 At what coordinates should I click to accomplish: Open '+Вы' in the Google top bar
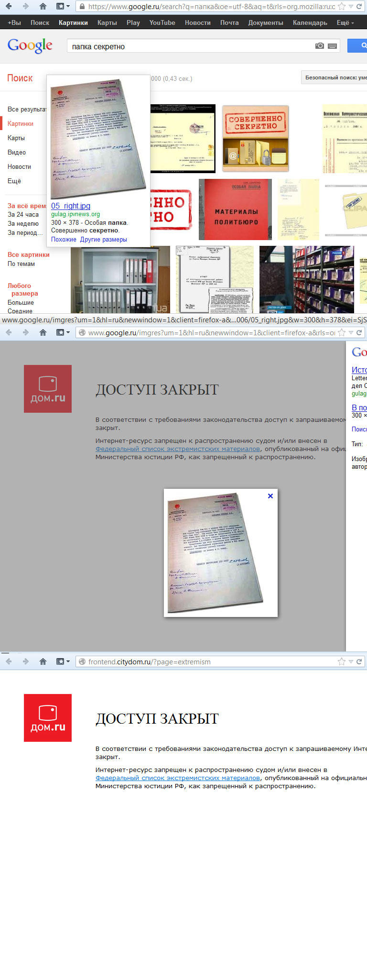point(14,22)
